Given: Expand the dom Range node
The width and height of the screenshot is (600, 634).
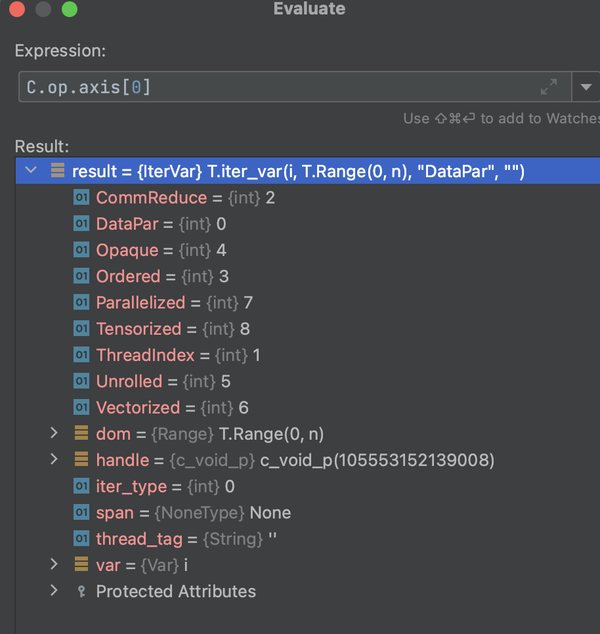Looking at the screenshot, I should coord(54,434).
